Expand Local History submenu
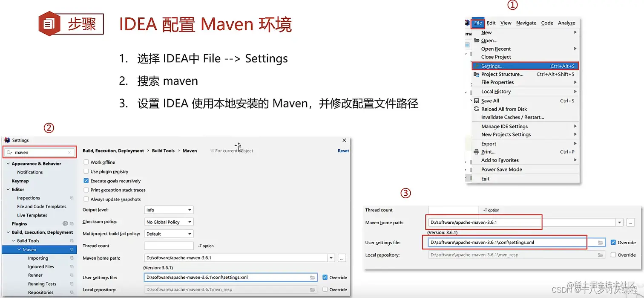 [526, 92]
